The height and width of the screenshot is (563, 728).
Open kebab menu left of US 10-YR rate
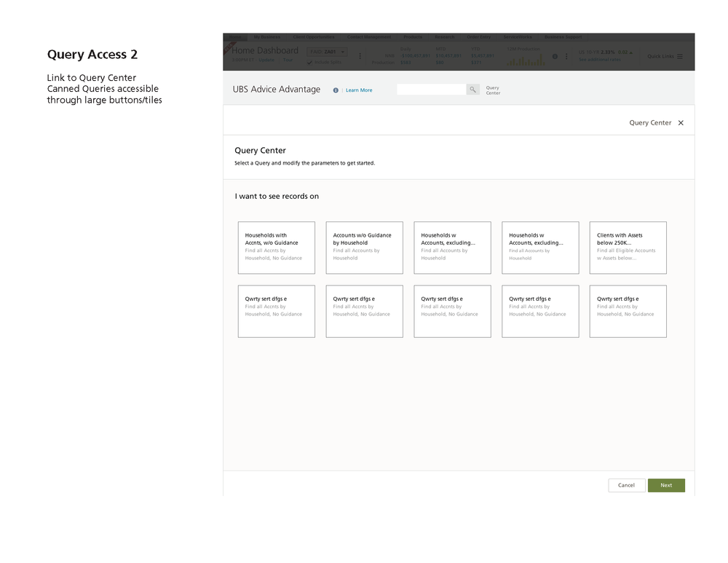[x=566, y=56]
